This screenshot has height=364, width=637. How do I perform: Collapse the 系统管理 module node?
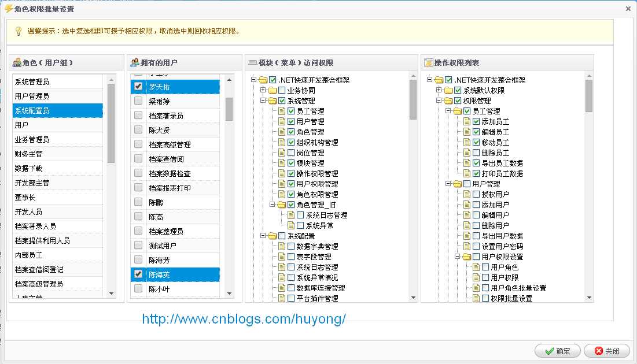(263, 100)
